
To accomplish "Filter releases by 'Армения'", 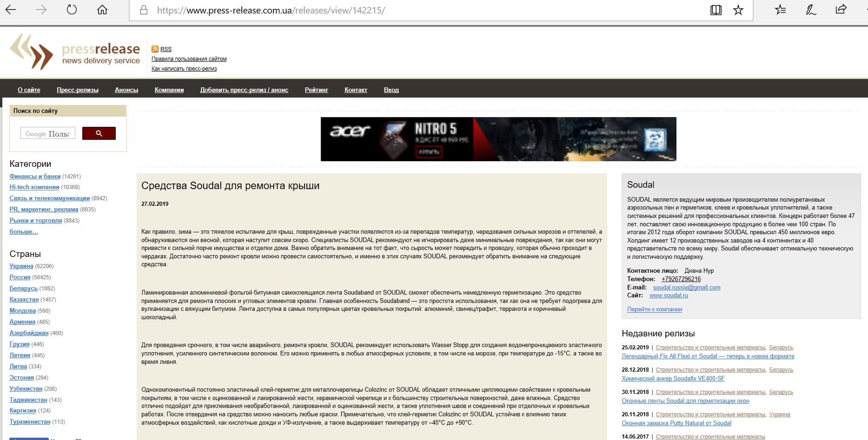I will click(22, 322).
